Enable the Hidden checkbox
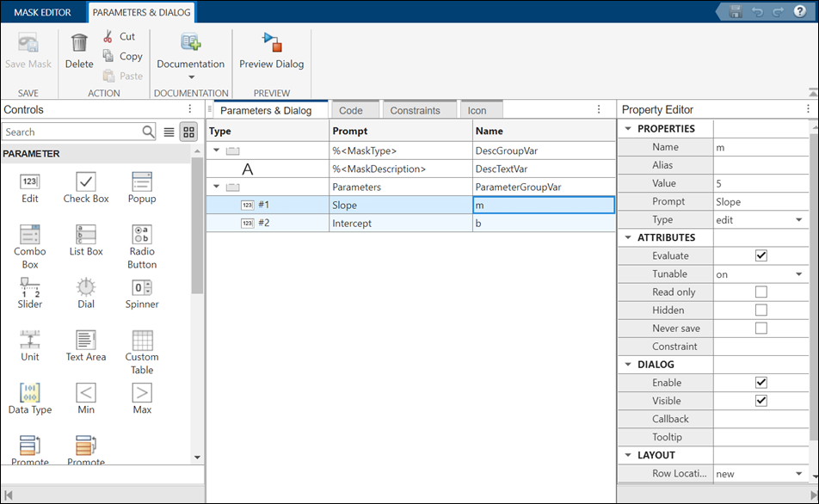This screenshot has width=819, height=504. [x=761, y=310]
